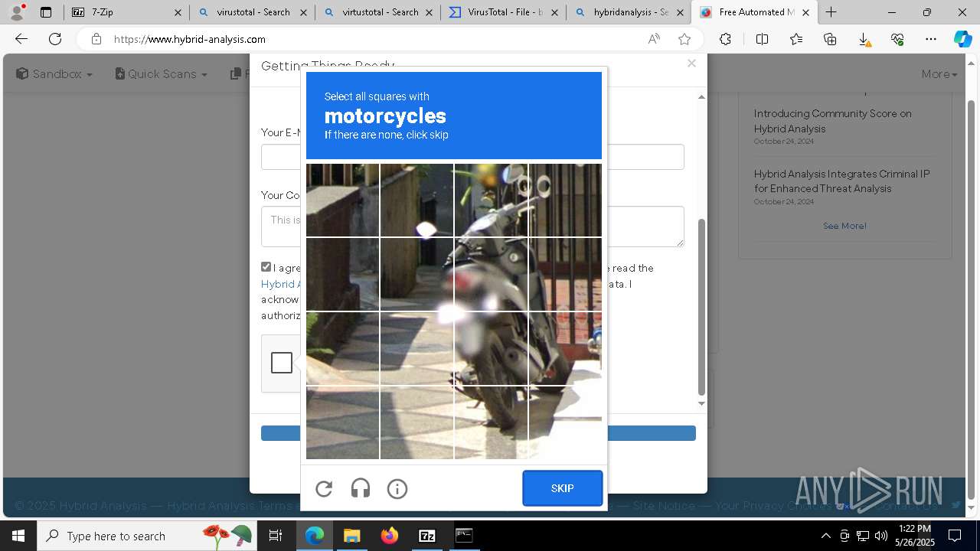
Task: Add this page to favorites
Action: 684,39
